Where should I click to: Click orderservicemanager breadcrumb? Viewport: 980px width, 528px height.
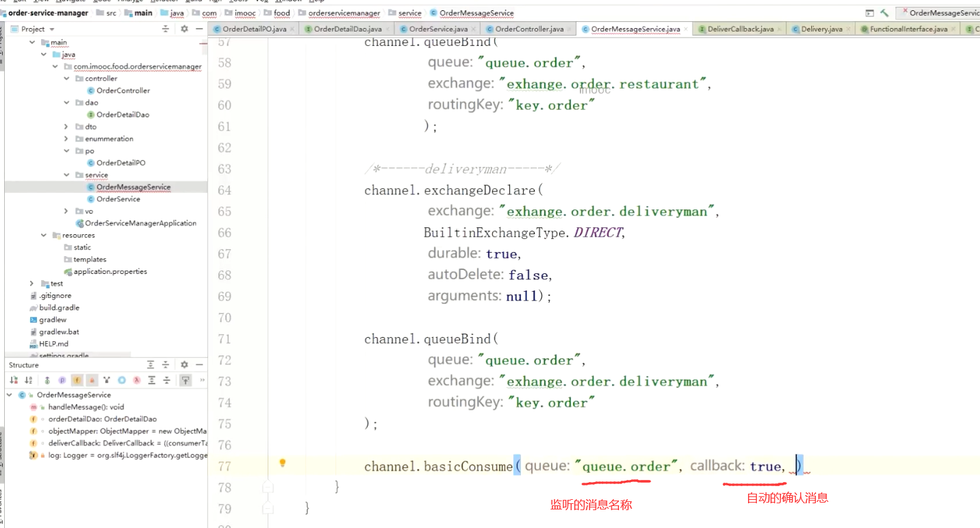344,13
